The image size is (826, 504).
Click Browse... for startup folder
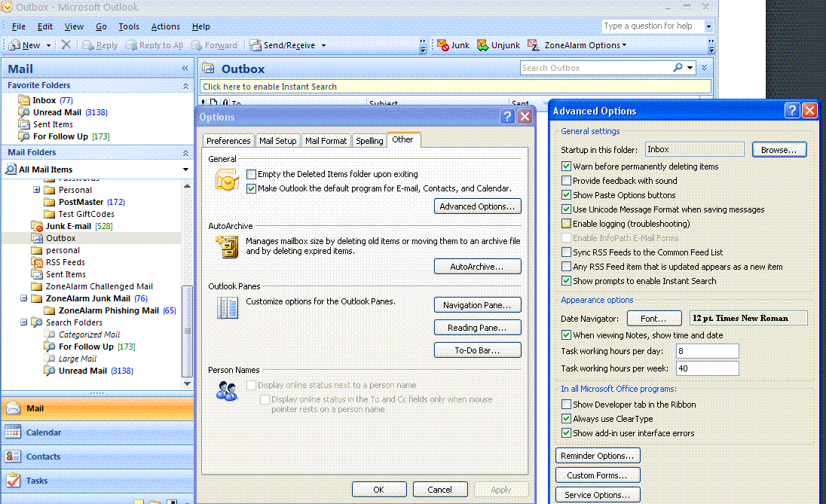[779, 150]
